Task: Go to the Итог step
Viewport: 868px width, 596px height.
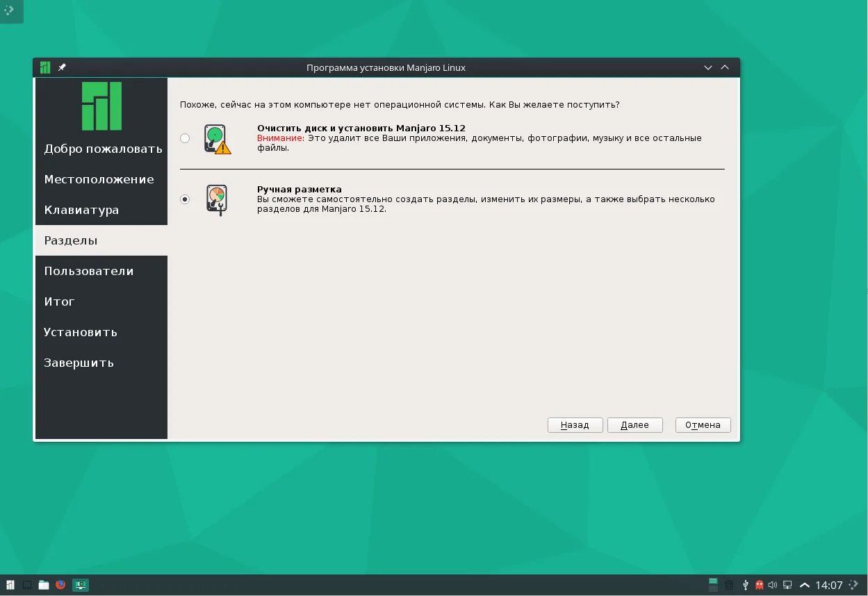Action: pyautogui.click(x=101, y=301)
